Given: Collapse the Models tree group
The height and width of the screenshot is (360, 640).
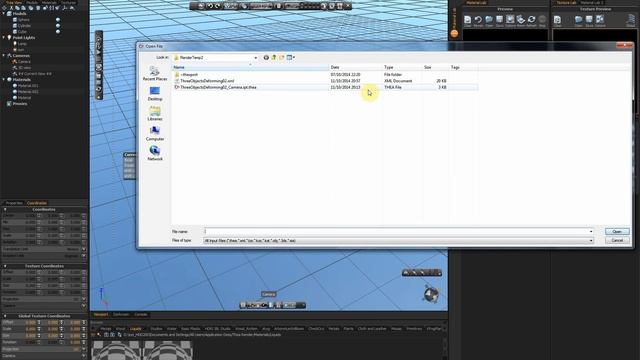Looking at the screenshot, I should [4, 13].
